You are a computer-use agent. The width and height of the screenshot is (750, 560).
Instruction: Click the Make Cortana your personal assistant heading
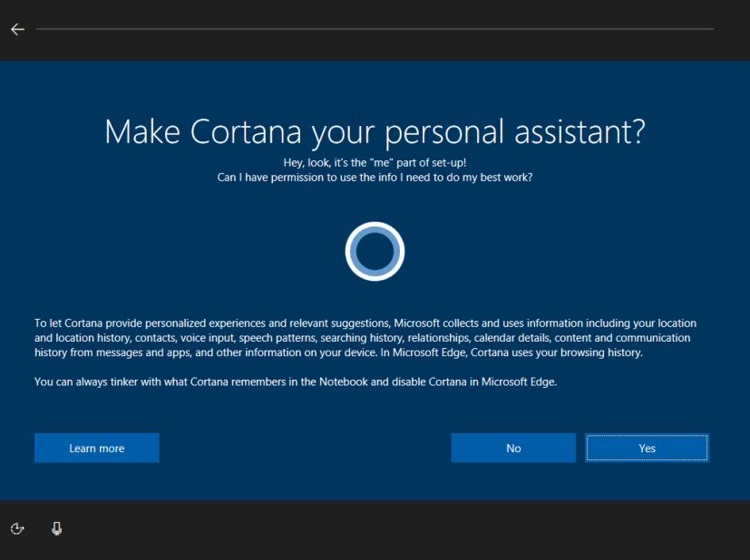click(x=375, y=131)
